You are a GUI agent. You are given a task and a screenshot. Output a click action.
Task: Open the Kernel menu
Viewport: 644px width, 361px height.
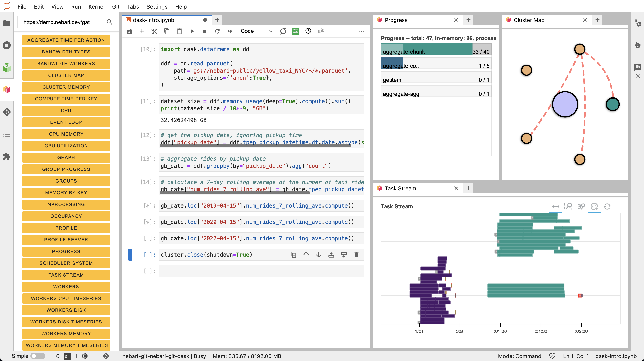(x=96, y=6)
